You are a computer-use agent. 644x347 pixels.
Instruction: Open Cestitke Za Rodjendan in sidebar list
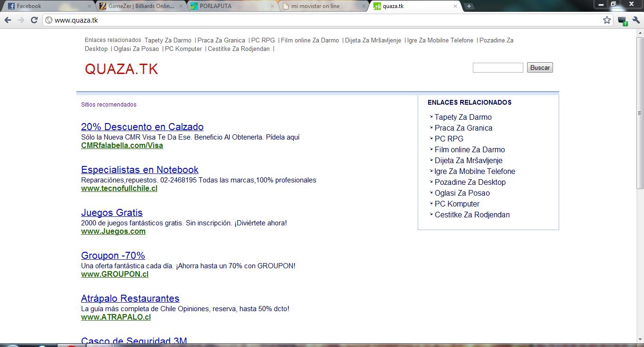click(472, 215)
